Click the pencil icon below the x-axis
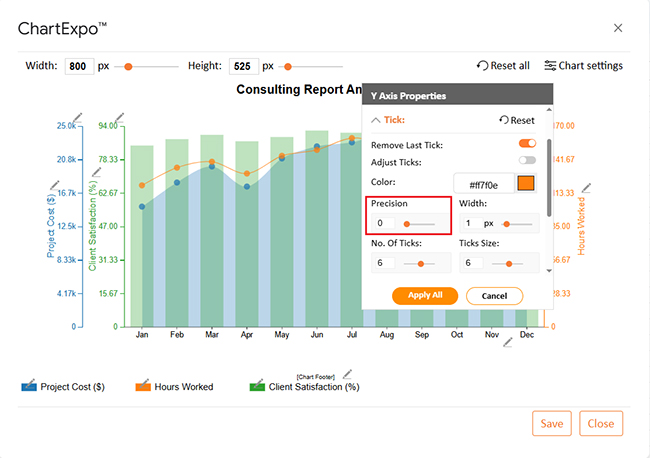Image resolution: width=650 pixels, height=458 pixels. 507,342
